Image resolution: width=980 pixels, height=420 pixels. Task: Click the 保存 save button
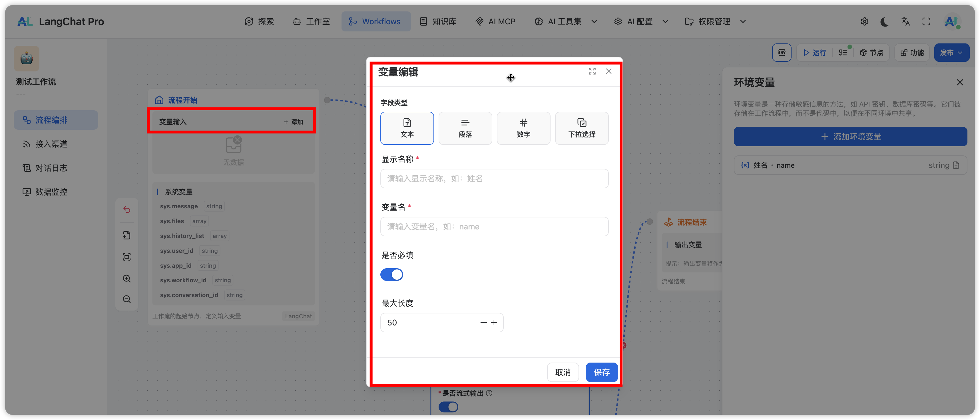click(601, 372)
